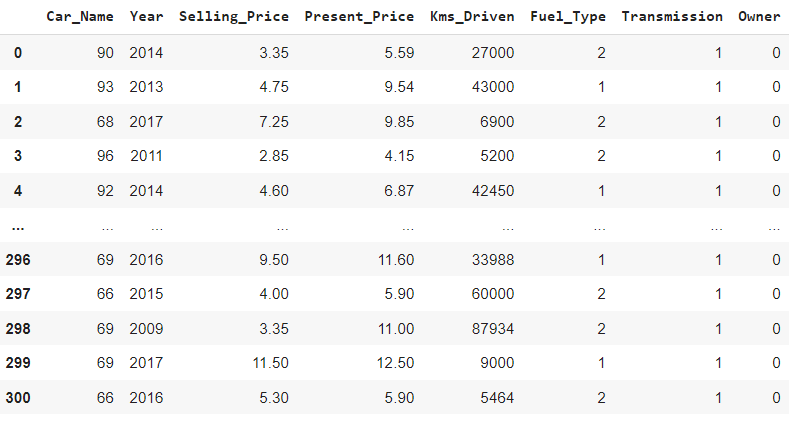Click the Selling_Price value 7.25
794x423 pixels.
coord(273,122)
